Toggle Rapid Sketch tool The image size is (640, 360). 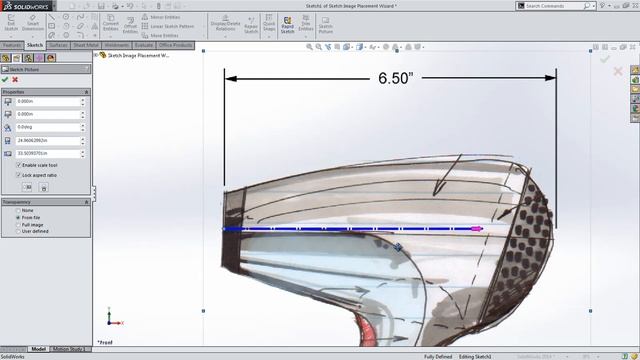point(287,24)
